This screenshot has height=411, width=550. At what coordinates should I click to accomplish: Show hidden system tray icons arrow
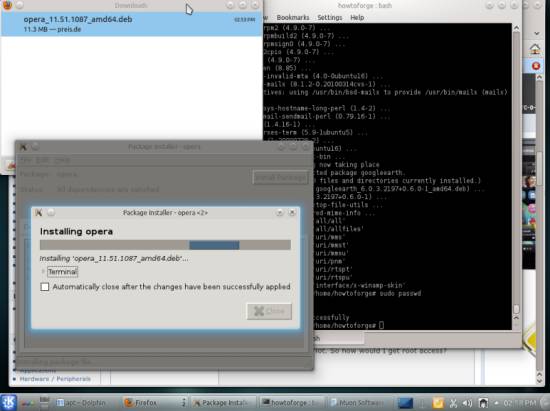[x=496, y=403]
